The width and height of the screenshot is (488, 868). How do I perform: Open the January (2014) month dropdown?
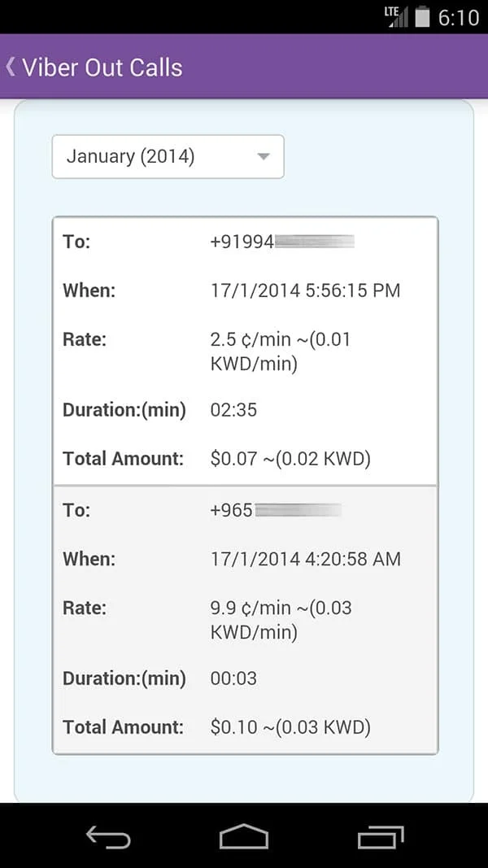coord(168,157)
